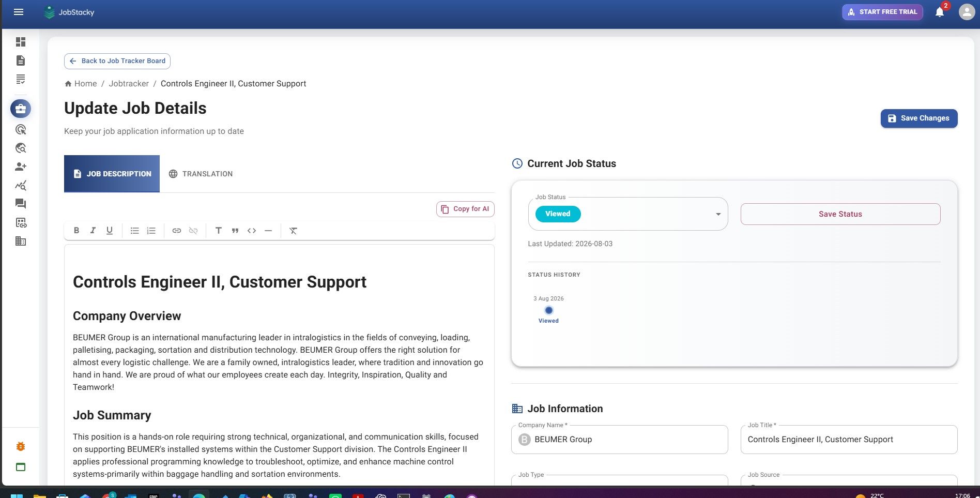Click Start Free Trial button
Image resolution: width=980 pixels, height=498 pixels.
pyautogui.click(x=882, y=12)
